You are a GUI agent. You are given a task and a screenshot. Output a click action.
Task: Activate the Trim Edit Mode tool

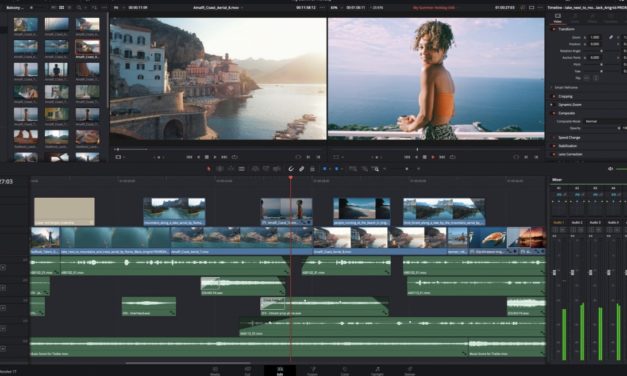tap(220, 169)
